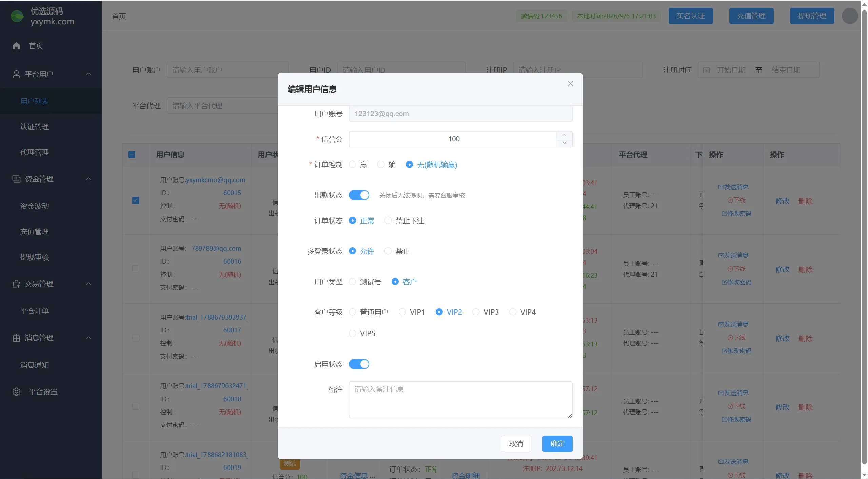Increase 信誉分 with the up arrow
Screen dimensions: 868x479
tap(564, 135)
